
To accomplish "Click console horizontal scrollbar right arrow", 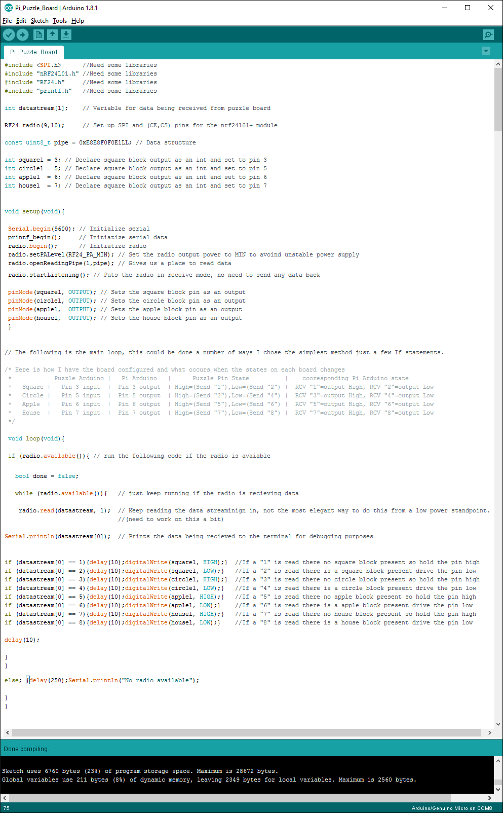I will tap(489, 798).
